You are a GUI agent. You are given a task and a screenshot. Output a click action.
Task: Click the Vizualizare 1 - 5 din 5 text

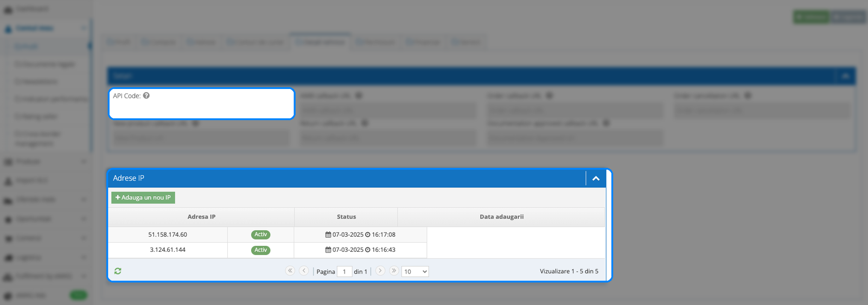coord(569,271)
